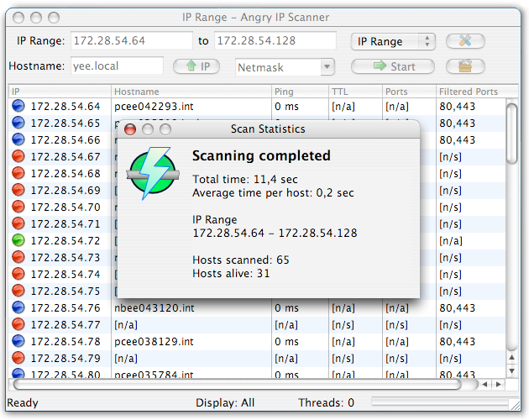Click the ending IP field 172.28.54.128
Viewport: 529px width, 420px height.
click(x=275, y=40)
